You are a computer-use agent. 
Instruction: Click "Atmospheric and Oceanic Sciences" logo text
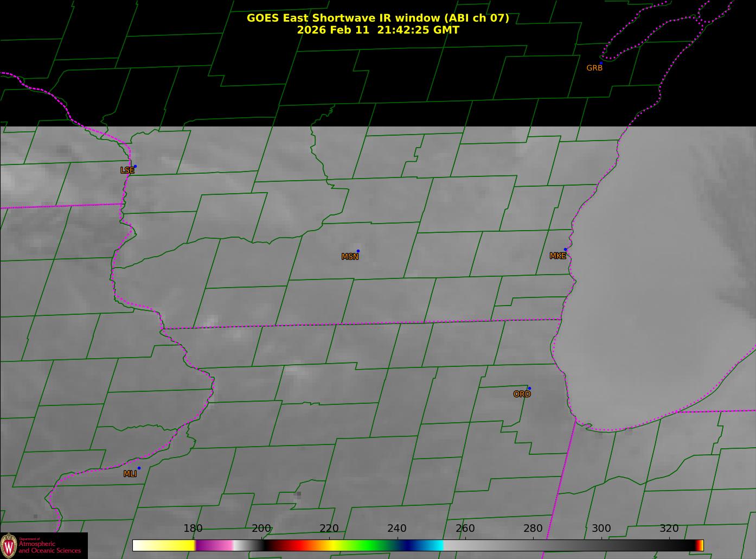pyautogui.click(x=50, y=547)
